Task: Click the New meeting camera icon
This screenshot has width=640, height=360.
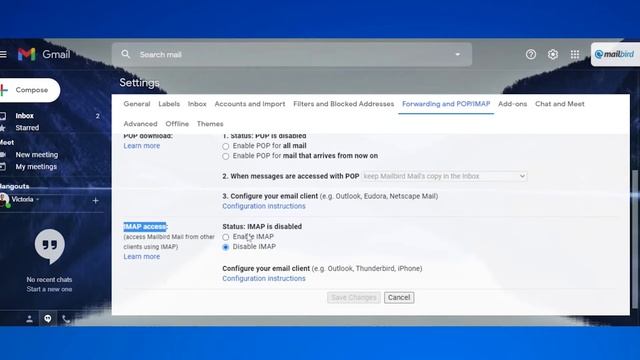Action: (x=3, y=155)
